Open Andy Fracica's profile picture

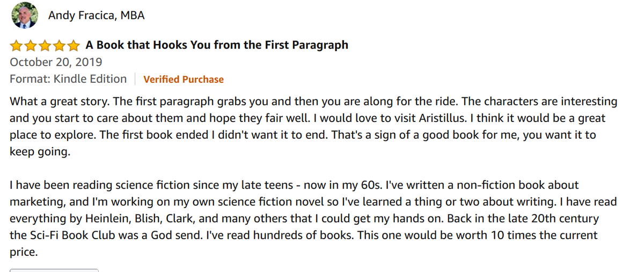pyautogui.click(x=25, y=16)
